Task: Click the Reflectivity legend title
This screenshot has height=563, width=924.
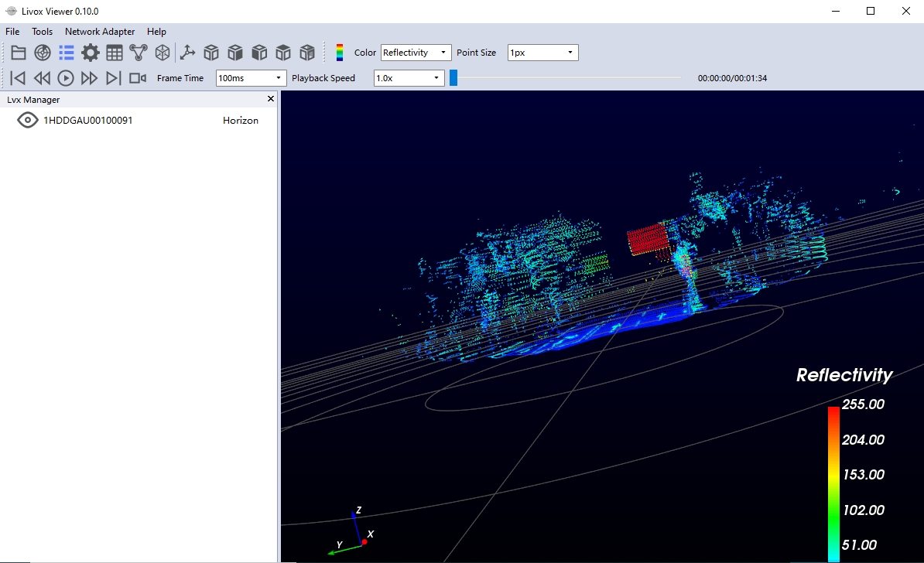Action: tap(844, 375)
